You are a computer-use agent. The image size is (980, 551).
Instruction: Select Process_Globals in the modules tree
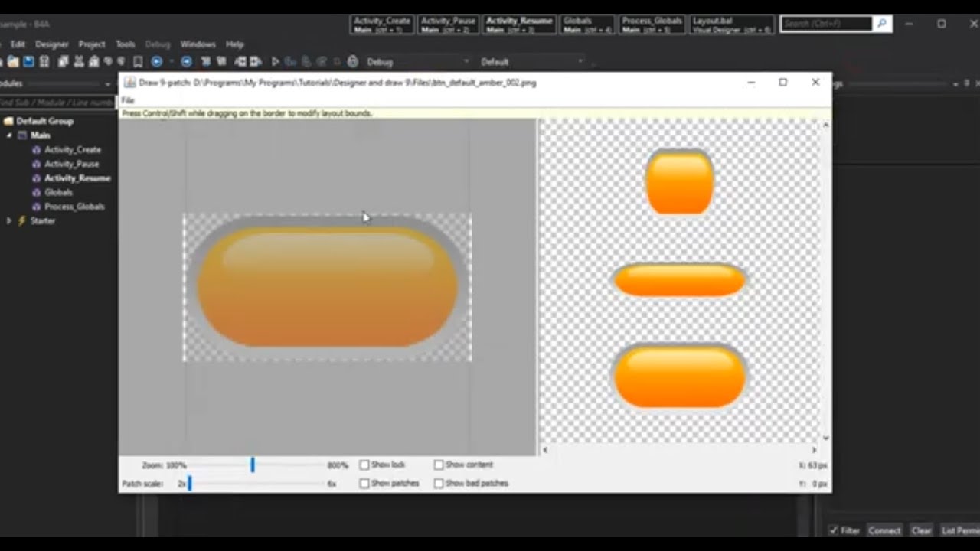tap(73, 207)
